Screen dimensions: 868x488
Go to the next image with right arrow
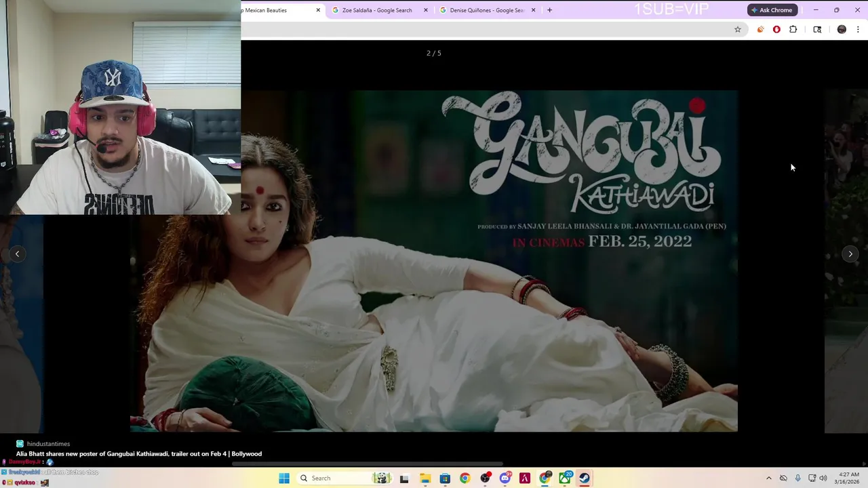click(x=850, y=254)
